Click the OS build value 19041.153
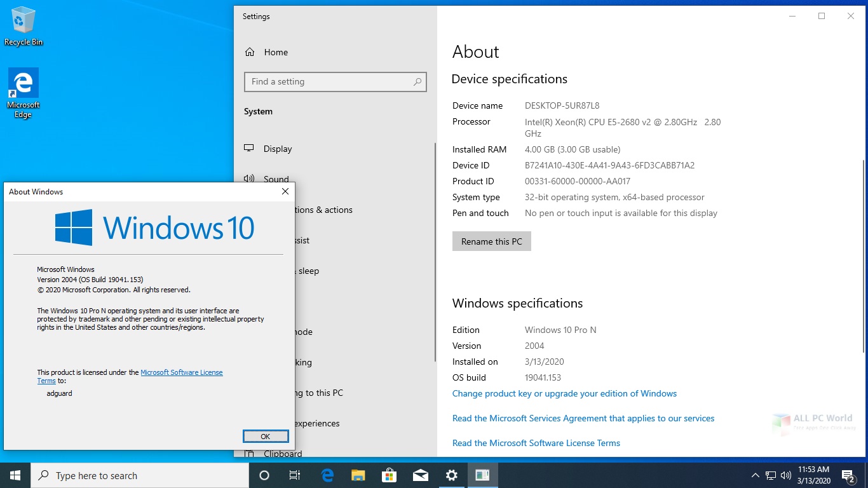The width and height of the screenshot is (868, 488). [x=543, y=377]
